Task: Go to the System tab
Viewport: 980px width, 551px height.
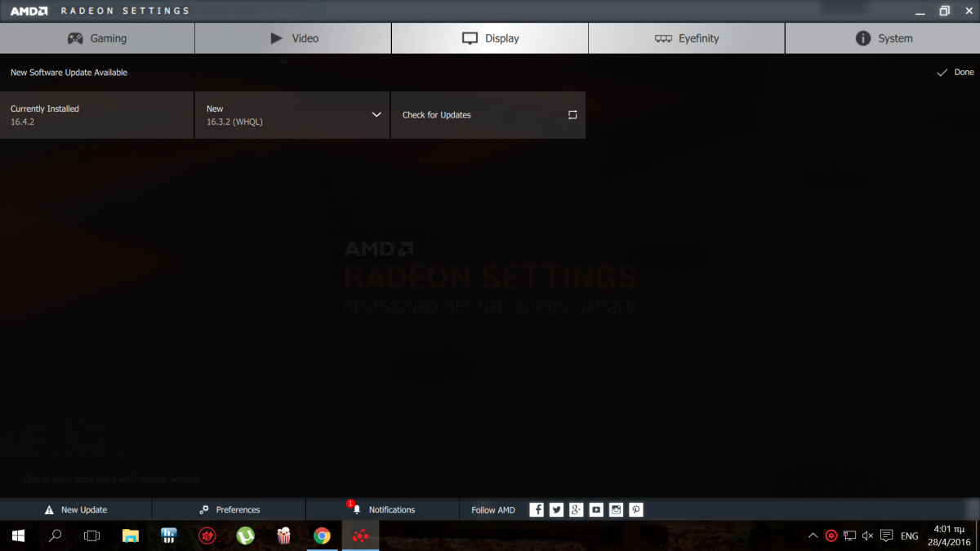Action: pos(883,38)
